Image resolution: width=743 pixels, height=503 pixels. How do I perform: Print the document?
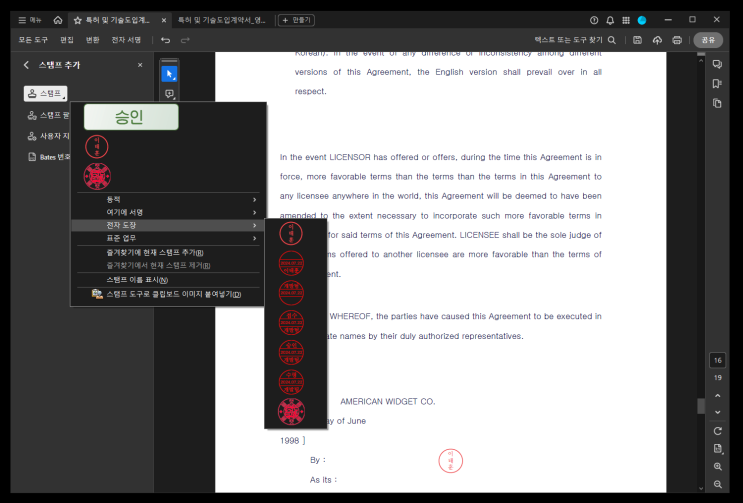tap(677, 40)
